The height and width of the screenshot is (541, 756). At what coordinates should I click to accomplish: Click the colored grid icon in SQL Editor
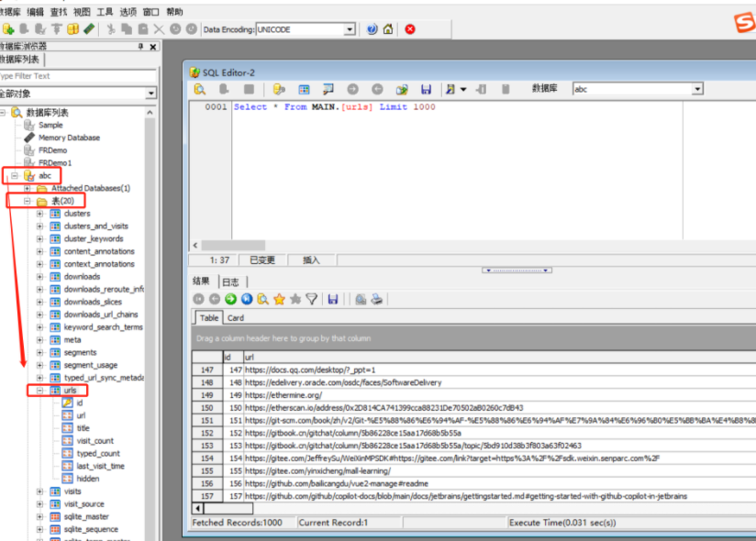[x=305, y=89]
